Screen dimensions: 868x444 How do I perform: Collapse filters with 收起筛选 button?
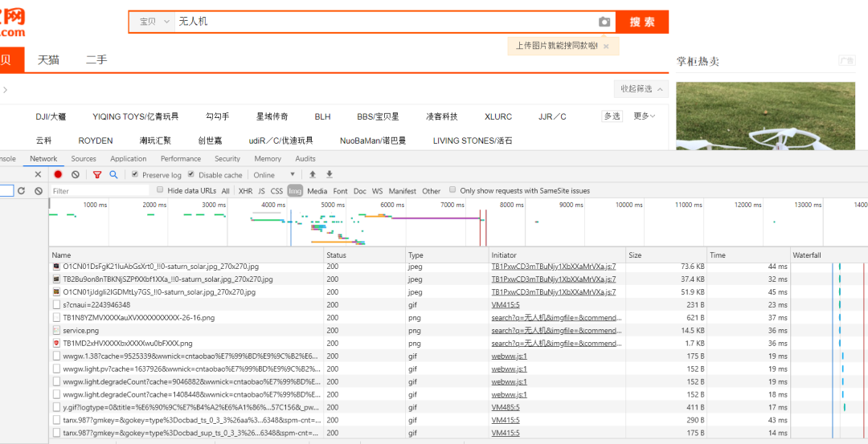[640, 88]
